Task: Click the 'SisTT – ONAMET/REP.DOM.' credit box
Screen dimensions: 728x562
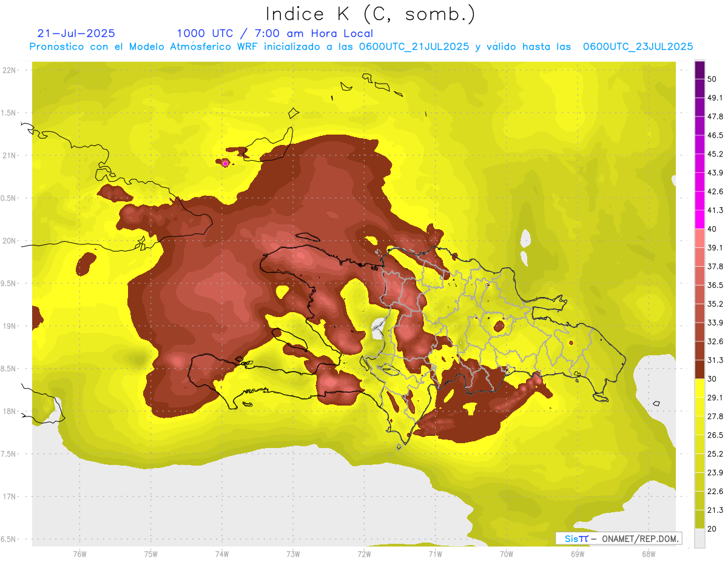Action: (x=619, y=538)
